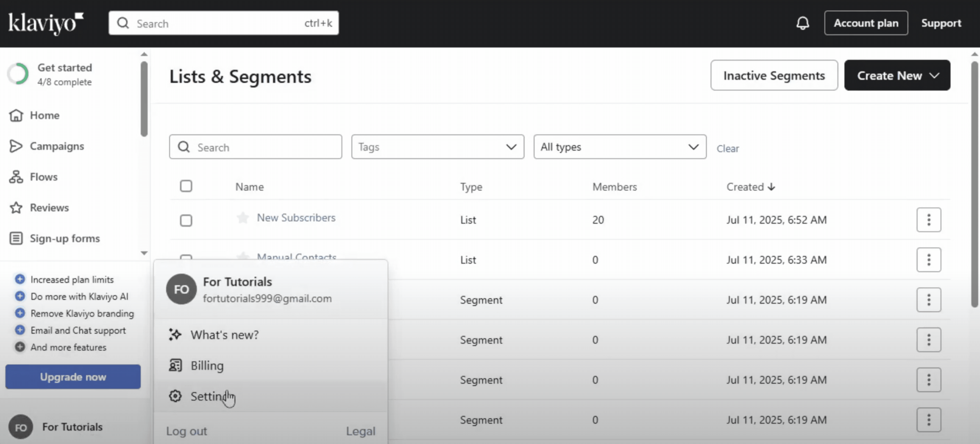Click the Lists & Segments search field
This screenshot has height=444, width=980.
tap(255, 147)
